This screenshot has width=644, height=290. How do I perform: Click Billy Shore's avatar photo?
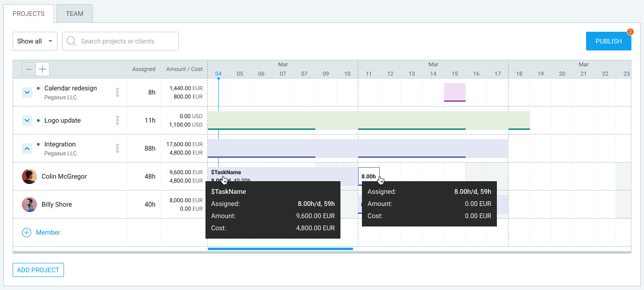click(29, 204)
